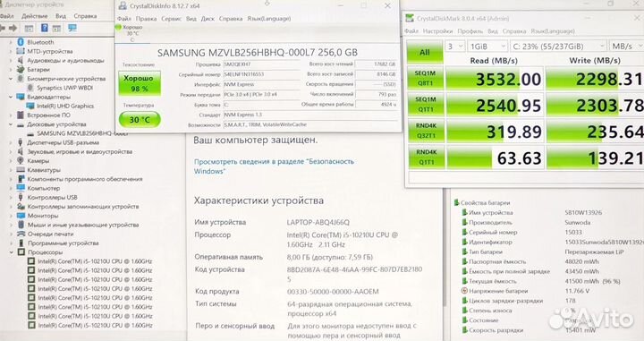The width and height of the screenshot is (644, 341).
Task: Open the drive selection C: 23% dropdown
Action: click(558, 47)
